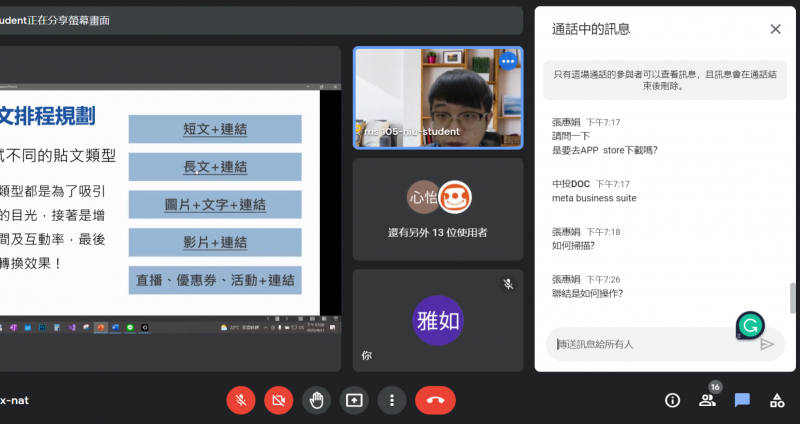This screenshot has width=800, height=424.
Task: Click the message 聯結是如何操作?
Action: tap(587, 293)
